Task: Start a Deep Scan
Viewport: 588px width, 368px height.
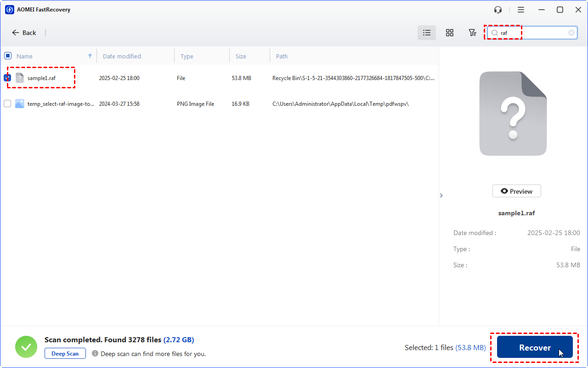Action: pos(65,353)
